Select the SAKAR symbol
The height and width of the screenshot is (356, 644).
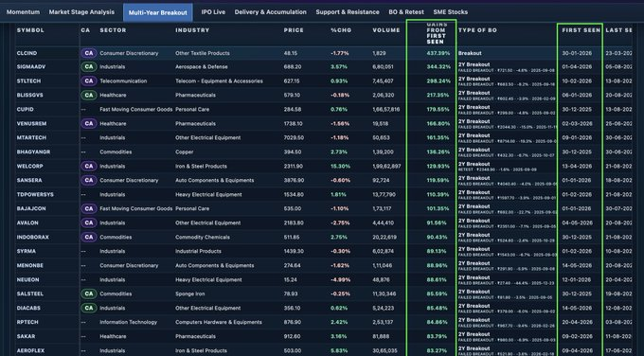[26, 337]
